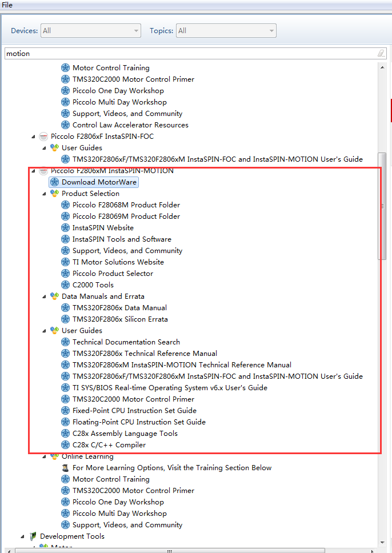392x553 pixels.
Task: Select top Motor Control Training entry
Action: pos(111,68)
